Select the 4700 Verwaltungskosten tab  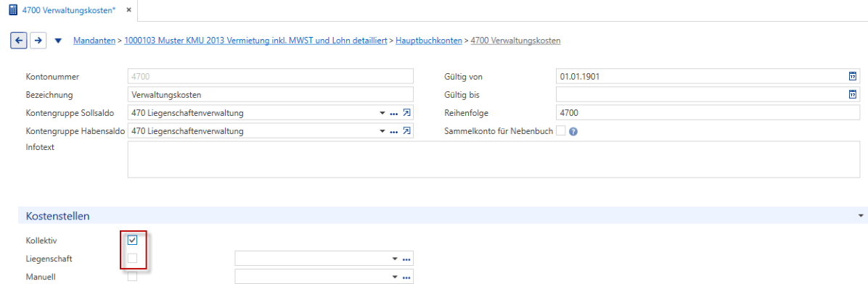tap(68, 10)
